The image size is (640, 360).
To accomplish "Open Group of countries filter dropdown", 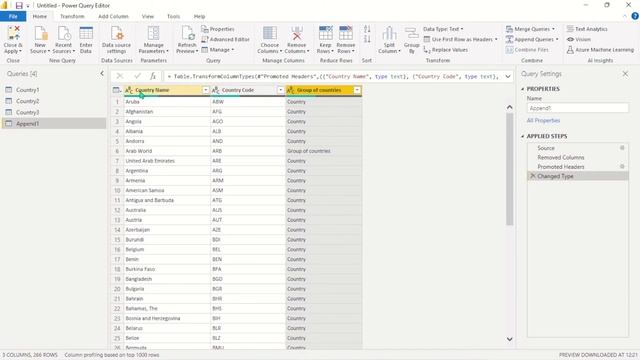I will [x=357, y=90].
